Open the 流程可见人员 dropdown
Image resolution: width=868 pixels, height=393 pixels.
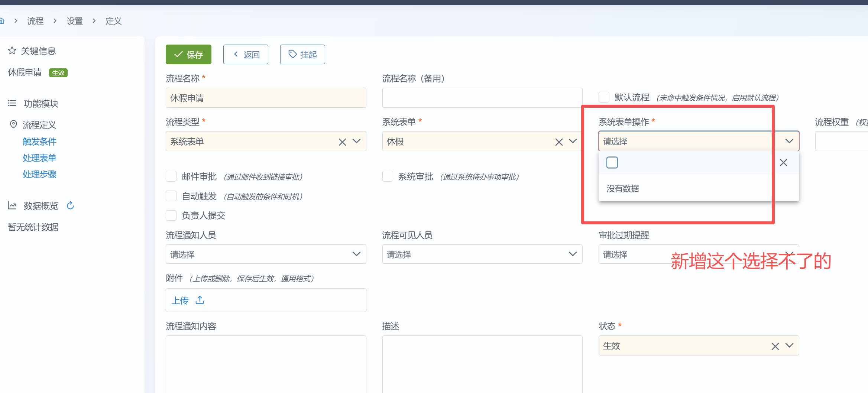click(572, 254)
